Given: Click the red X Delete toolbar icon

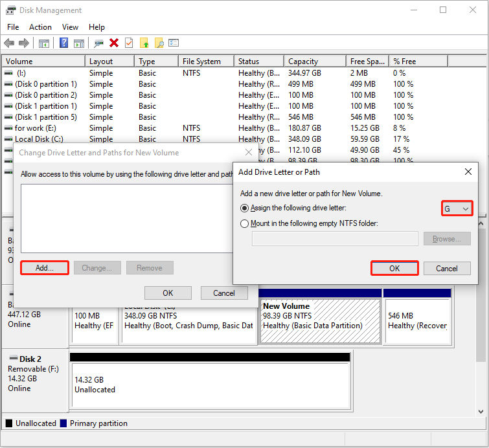Looking at the screenshot, I should (x=114, y=43).
